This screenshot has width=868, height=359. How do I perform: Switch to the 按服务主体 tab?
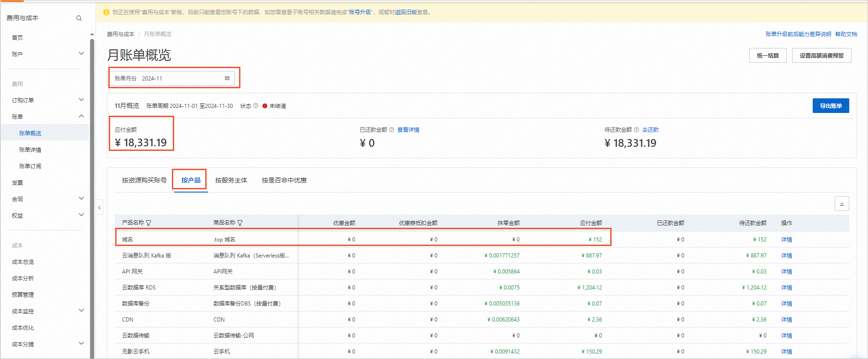click(x=231, y=180)
